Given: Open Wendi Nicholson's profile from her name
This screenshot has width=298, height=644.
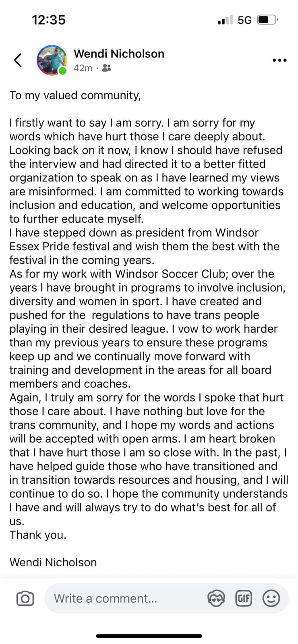Looking at the screenshot, I should click(x=119, y=53).
